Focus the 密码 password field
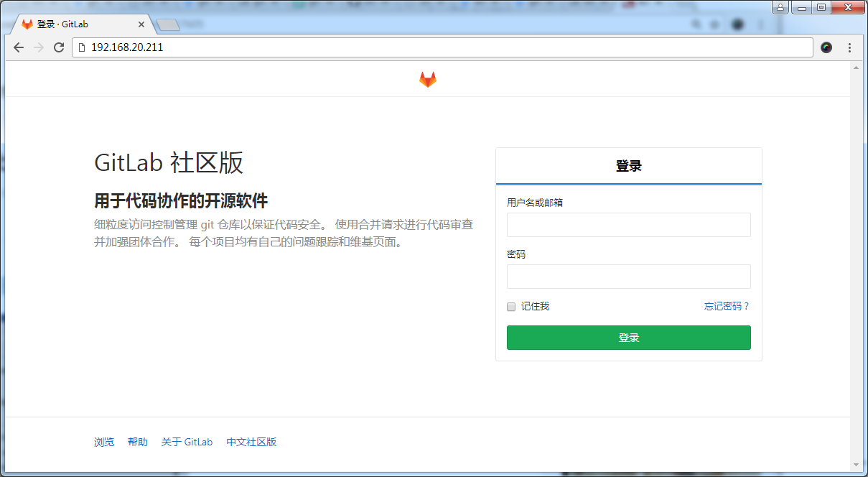This screenshot has width=868, height=477. click(629, 277)
